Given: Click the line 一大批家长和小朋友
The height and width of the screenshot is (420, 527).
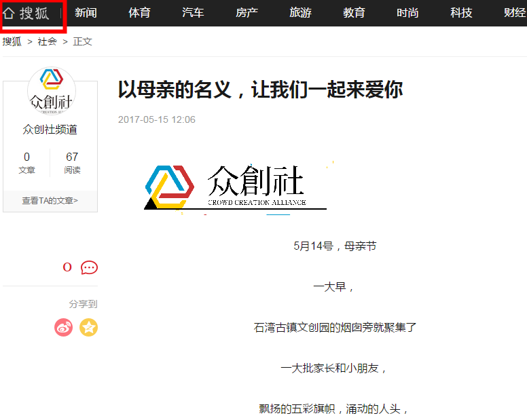Looking at the screenshot, I should (x=333, y=368).
